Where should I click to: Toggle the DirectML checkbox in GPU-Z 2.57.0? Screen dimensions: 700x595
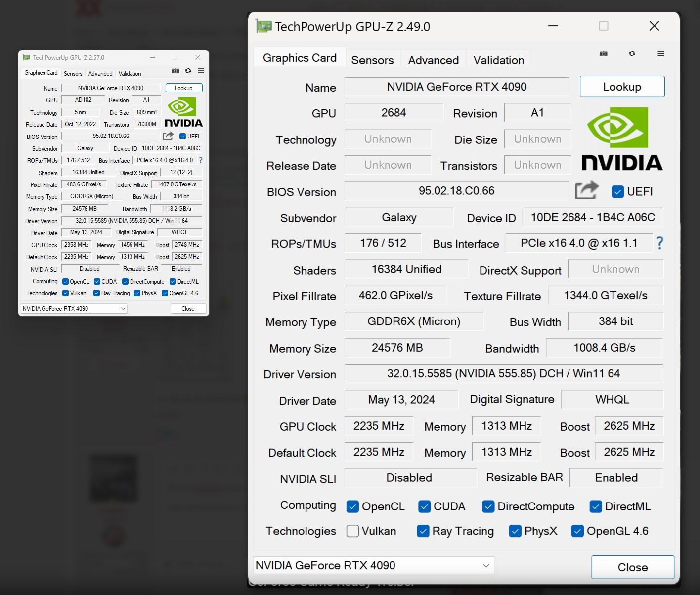pyautogui.click(x=173, y=282)
